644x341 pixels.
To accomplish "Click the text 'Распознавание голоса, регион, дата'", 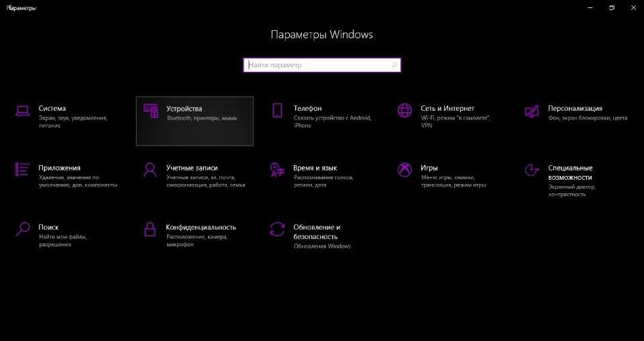I will [323, 181].
